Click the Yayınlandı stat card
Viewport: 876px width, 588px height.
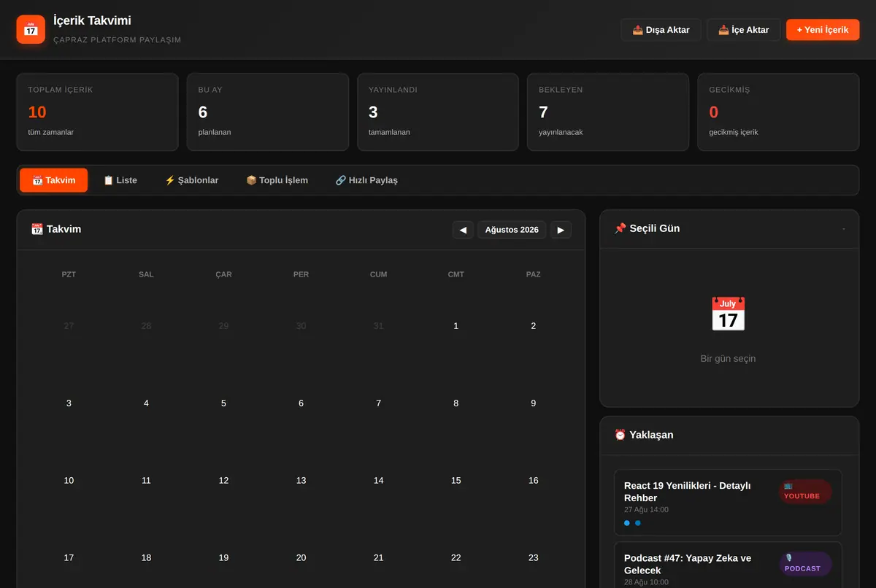click(x=438, y=112)
